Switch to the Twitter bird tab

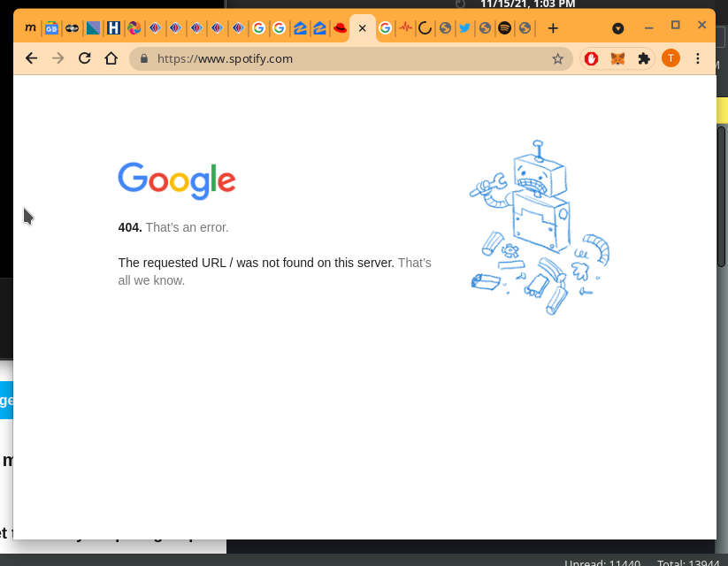[464, 28]
